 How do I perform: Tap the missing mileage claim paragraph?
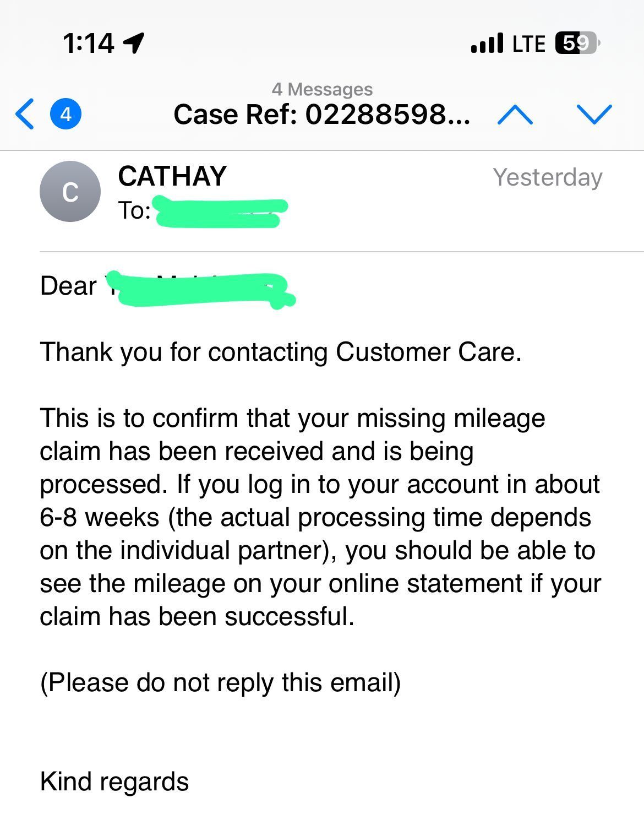tap(320, 517)
